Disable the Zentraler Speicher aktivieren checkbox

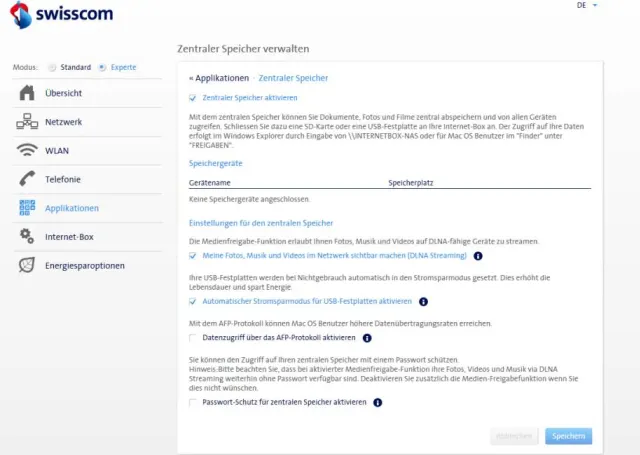tap(193, 98)
